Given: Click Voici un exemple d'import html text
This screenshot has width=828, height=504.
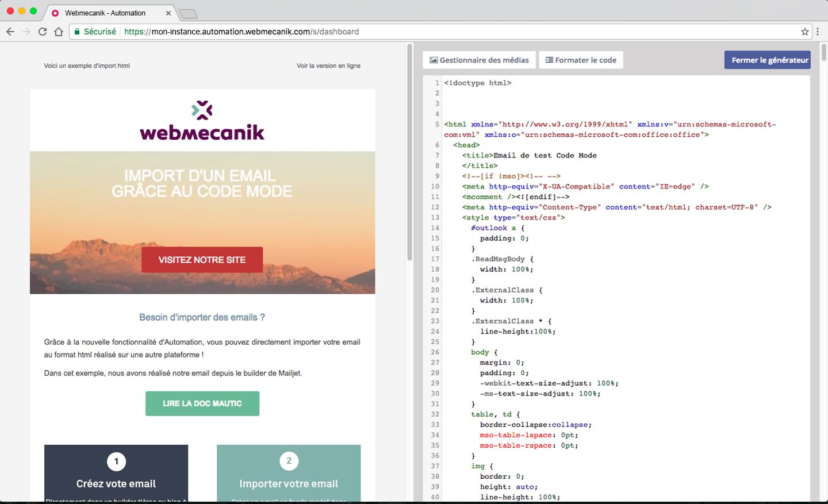Looking at the screenshot, I should [x=87, y=66].
